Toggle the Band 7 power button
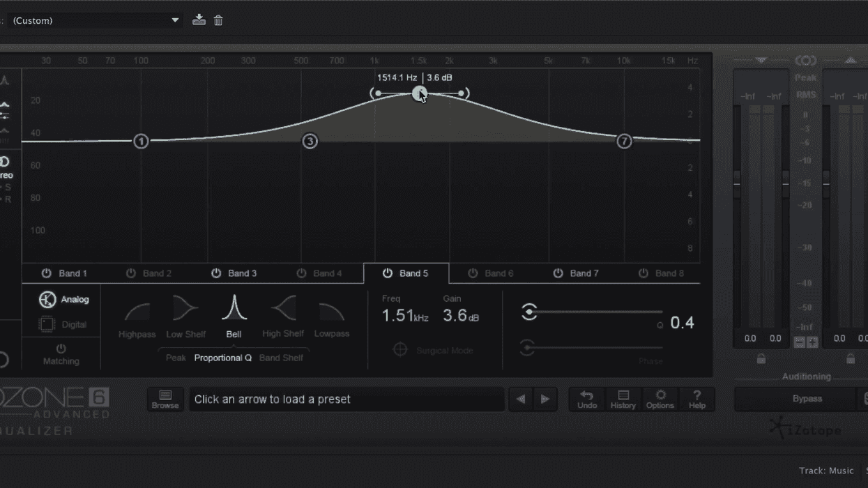This screenshot has width=868, height=488. (x=558, y=273)
